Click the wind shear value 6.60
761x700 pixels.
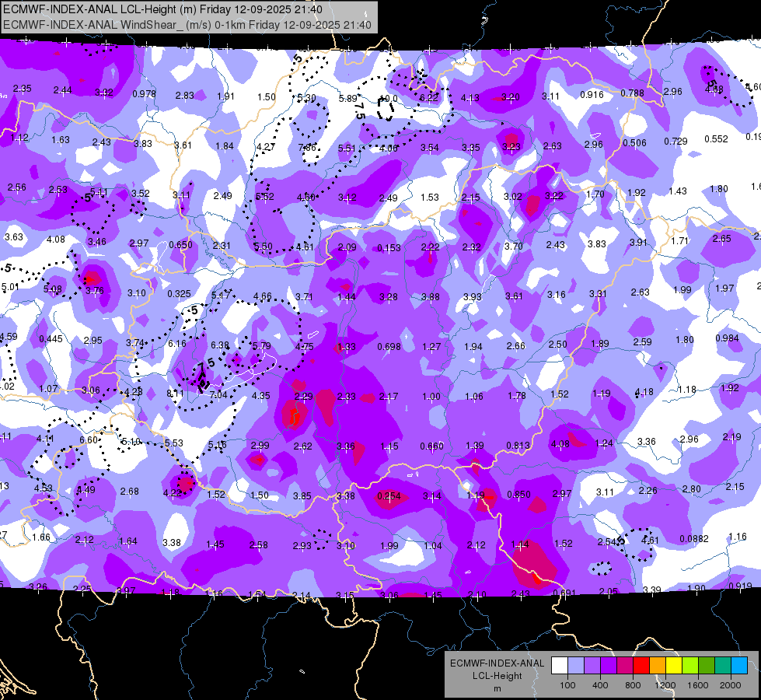click(x=89, y=440)
